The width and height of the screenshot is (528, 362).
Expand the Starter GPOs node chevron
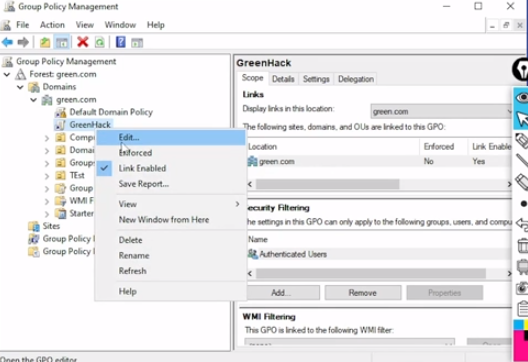47,214
